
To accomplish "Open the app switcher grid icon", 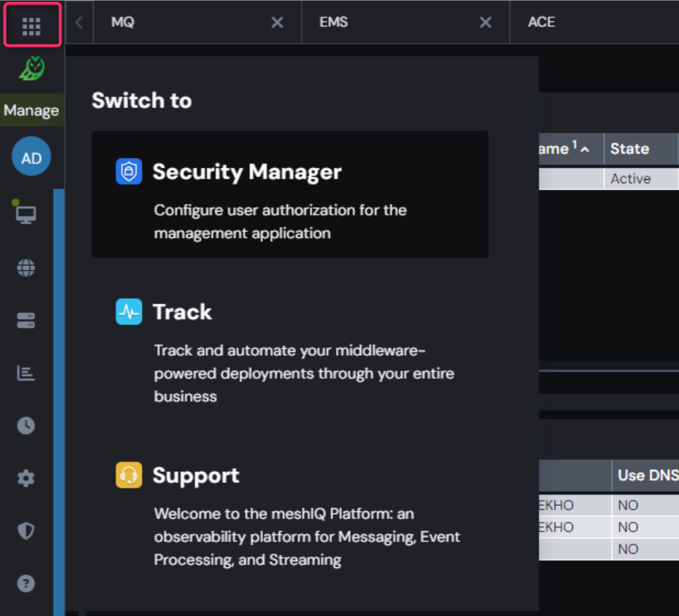I will coord(31,26).
